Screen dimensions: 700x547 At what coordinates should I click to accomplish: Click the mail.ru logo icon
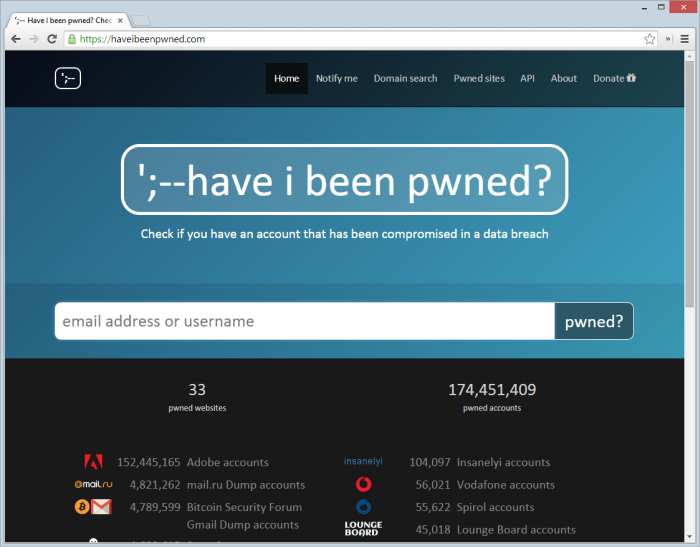pyautogui.click(x=93, y=484)
